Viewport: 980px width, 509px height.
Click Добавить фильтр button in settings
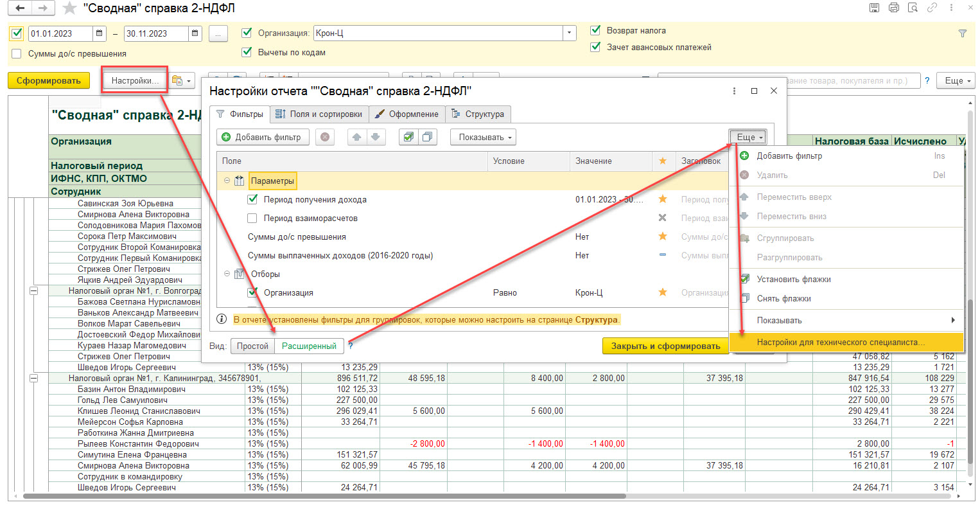click(262, 137)
